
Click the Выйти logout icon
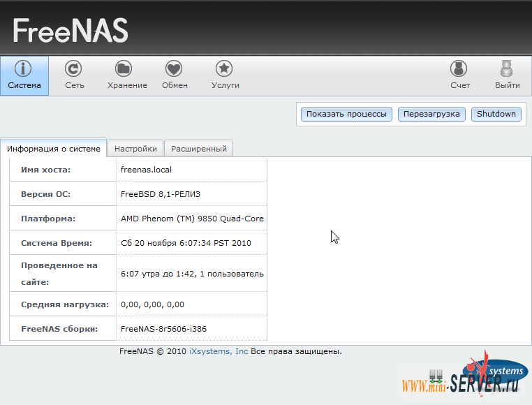coord(507,68)
